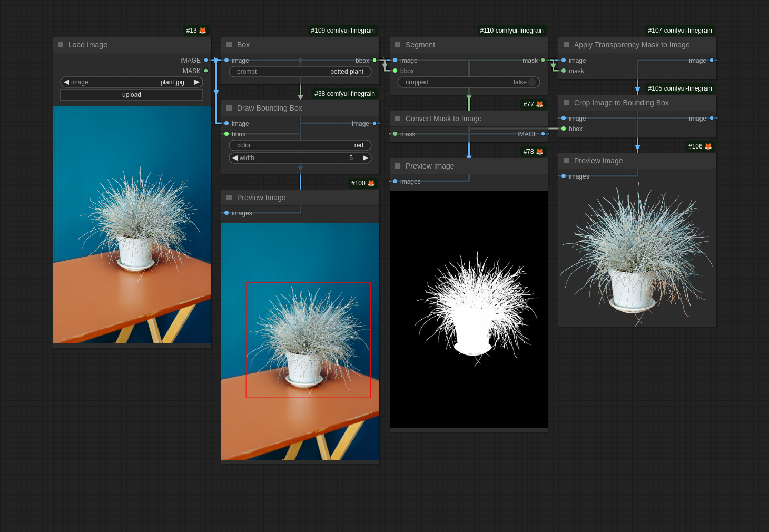The image size is (769, 532).
Task: Select the Apply Transparency Mask to Image title
Action: pyautogui.click(x=632, y=45)
